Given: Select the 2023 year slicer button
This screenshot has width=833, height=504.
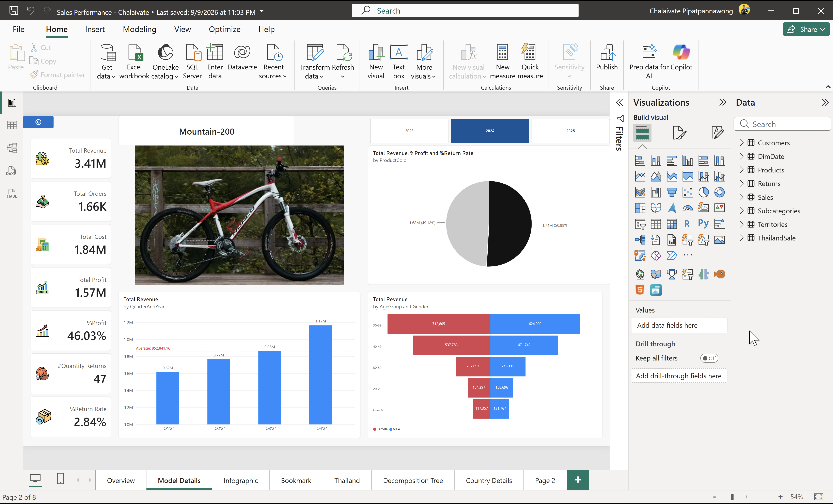Looking at the screenshot, I should click(x=409, y=131).
